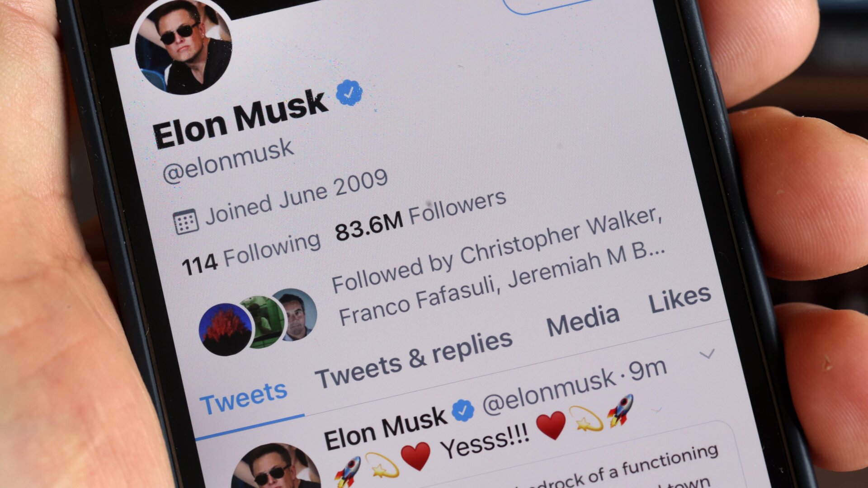Image resolution: width=868 pixels, height=488 pixels.
Task: Tap the tweet author's small avatar
Action: [276, 467]
